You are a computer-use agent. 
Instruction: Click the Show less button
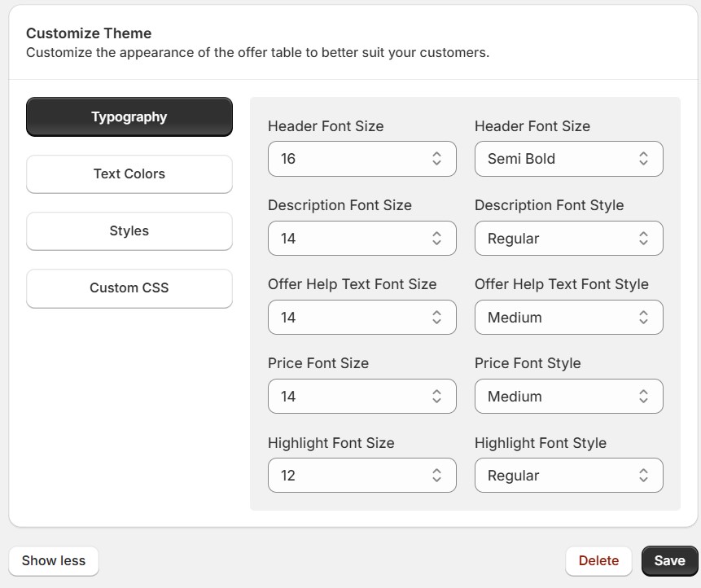(x=54, y=560)
